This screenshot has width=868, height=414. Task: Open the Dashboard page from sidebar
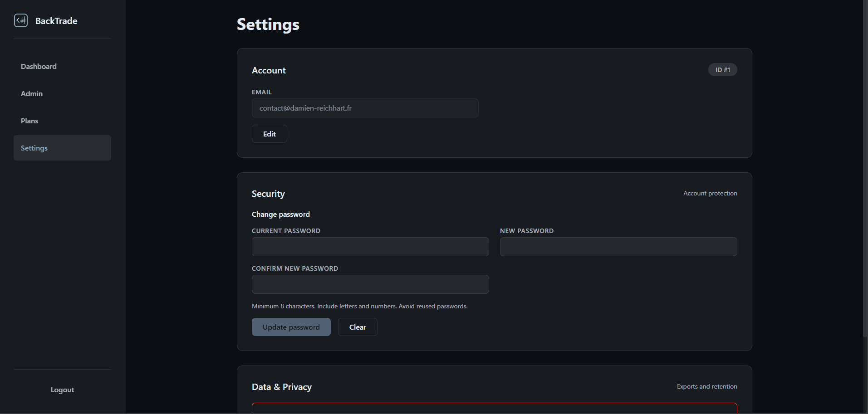(x=39, y=66)
